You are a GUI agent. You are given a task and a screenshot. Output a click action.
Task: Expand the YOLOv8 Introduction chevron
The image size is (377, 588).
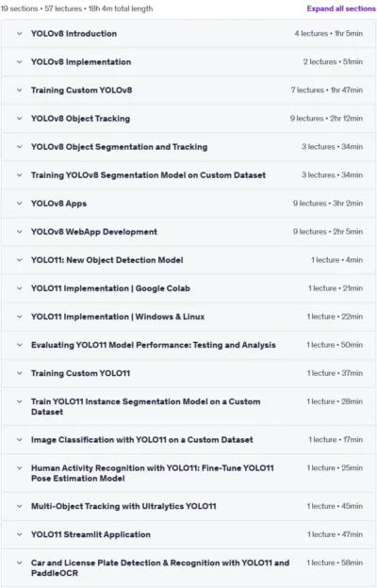tap(20, 33)
